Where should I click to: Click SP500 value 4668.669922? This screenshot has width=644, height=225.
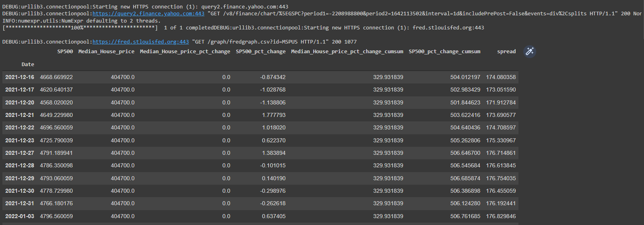(56, 77)
